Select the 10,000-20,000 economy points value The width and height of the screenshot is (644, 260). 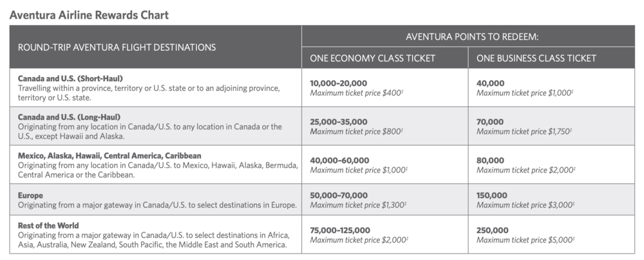coord(339,84)
